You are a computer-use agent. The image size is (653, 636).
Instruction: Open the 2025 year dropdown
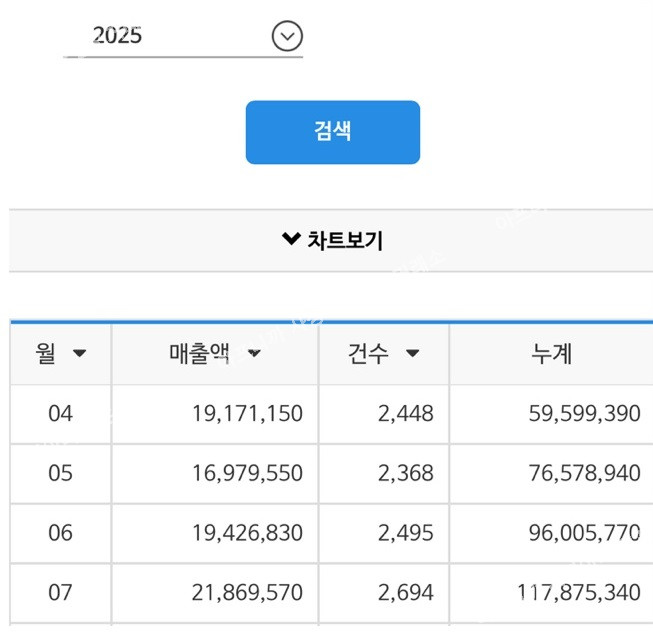click(180, 37)
